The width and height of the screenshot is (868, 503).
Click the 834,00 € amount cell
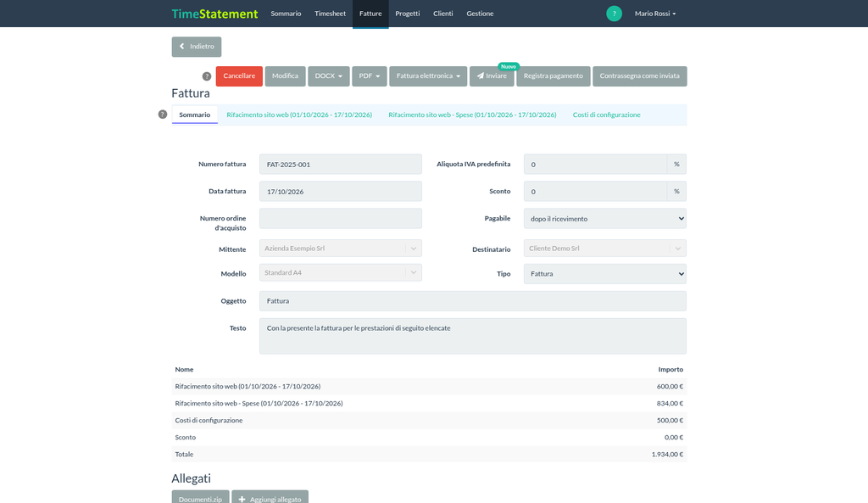click(670, 403)
